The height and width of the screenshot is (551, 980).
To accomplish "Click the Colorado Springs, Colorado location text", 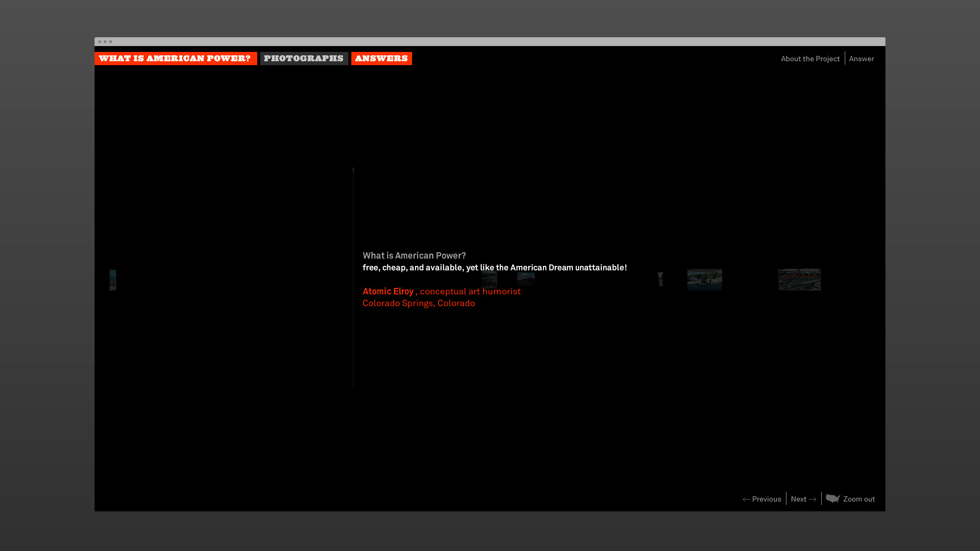I will tap(418, 303).
